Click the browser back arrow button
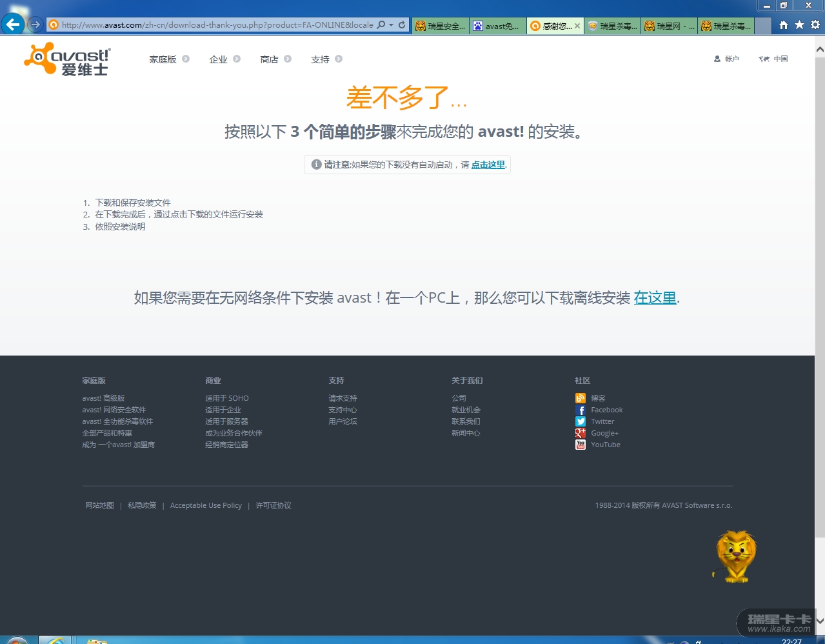 click(13, 25)
